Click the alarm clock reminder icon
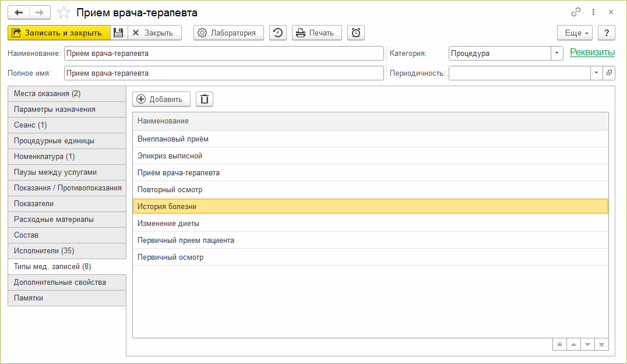 (355, 33)
